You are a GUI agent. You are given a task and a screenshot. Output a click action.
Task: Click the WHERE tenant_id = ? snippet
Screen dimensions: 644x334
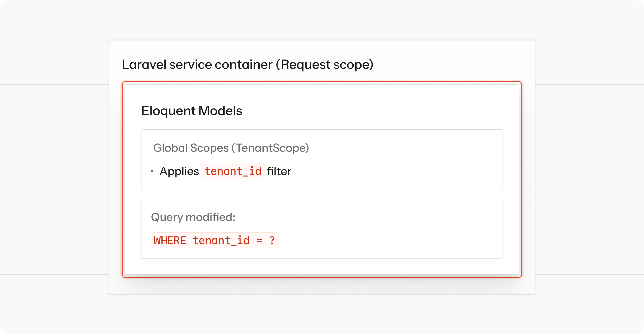[x=214, y=240]
